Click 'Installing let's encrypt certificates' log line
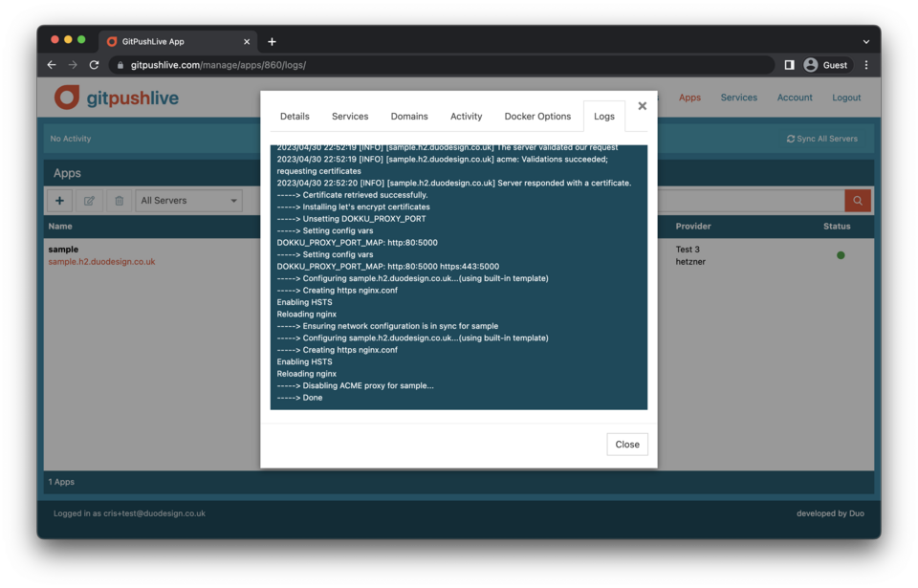The height and width of the screenshot is (588, 918). click(354, 207)
